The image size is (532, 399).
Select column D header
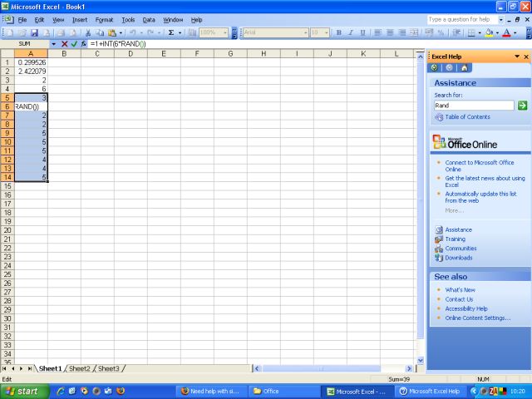point(131,53)
